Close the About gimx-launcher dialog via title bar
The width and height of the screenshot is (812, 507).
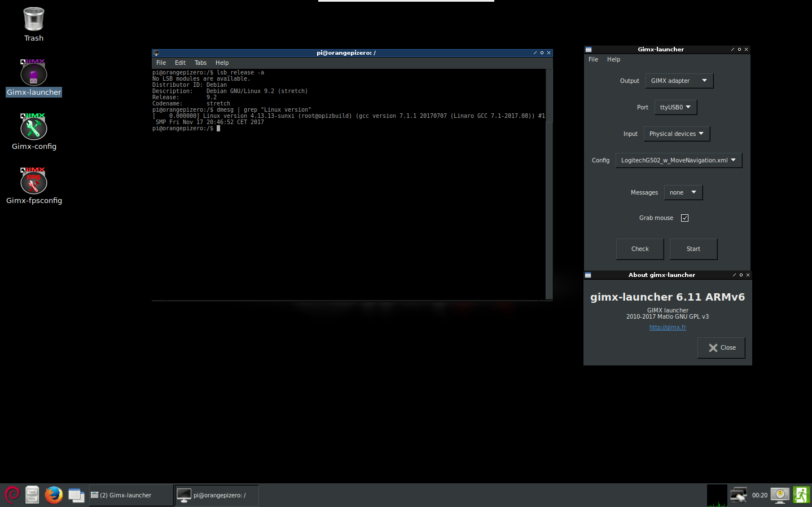point(748,275)
